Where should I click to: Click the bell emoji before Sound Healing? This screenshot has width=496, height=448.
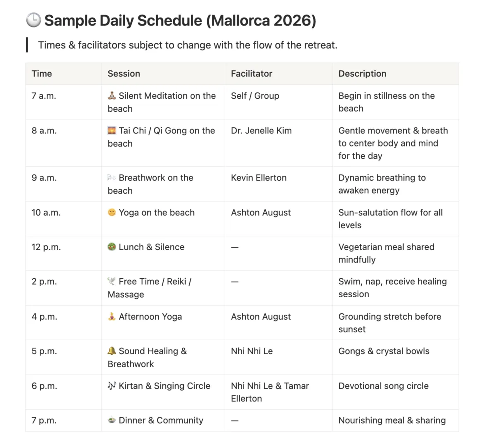point(112,351)
